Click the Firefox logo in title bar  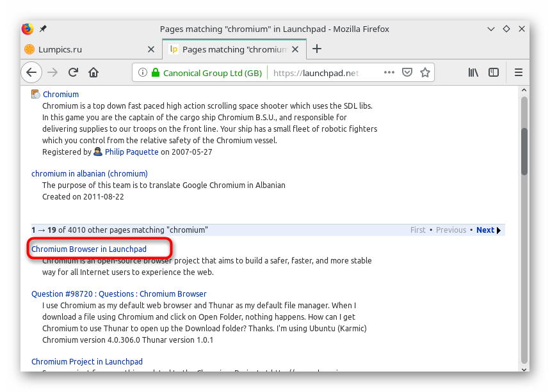(x=28, y=29)
